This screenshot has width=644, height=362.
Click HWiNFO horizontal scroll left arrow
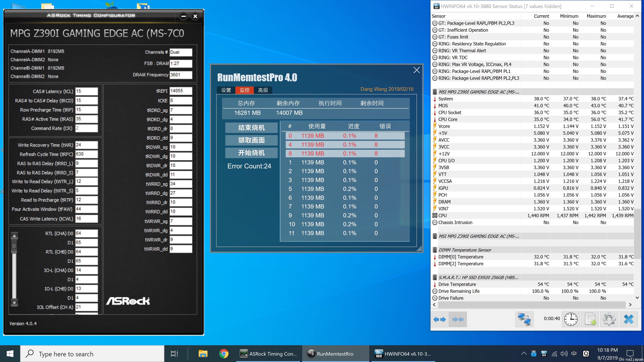434,305
